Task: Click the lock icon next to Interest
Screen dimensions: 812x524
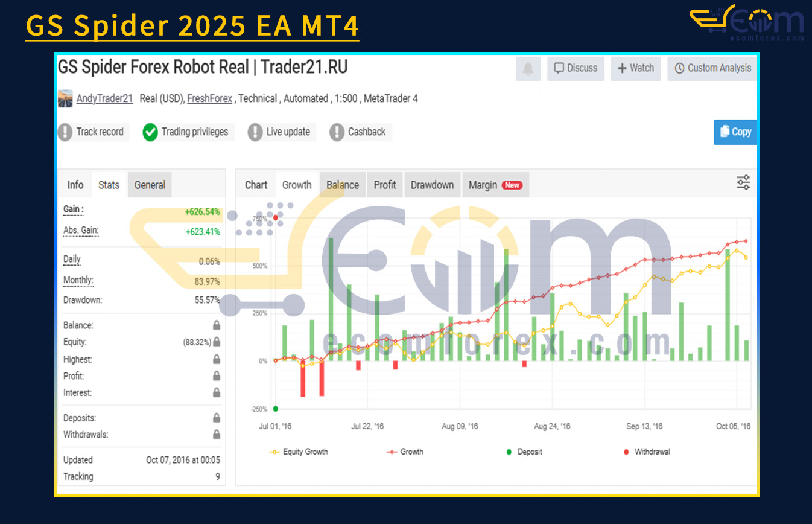Action: click(x=217, y=393)
